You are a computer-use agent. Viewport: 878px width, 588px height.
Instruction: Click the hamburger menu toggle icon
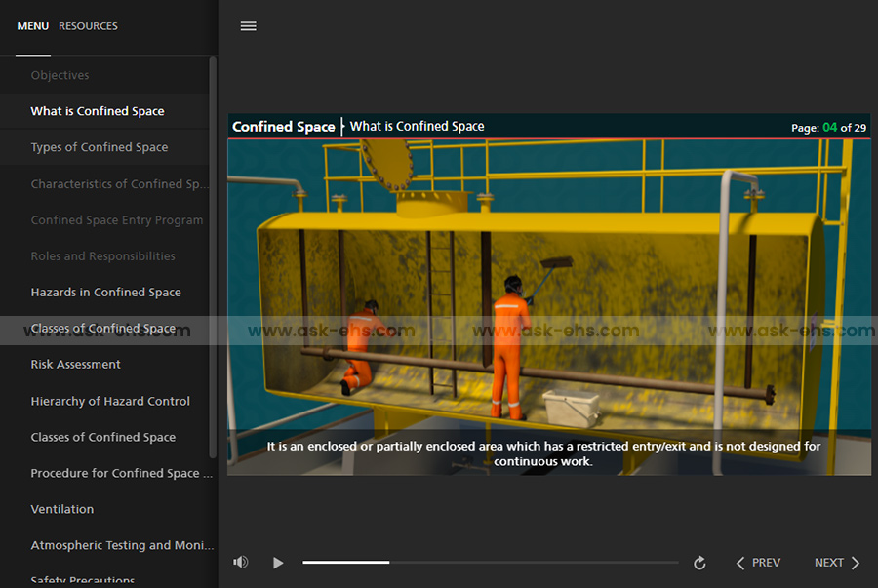(249, 26)
